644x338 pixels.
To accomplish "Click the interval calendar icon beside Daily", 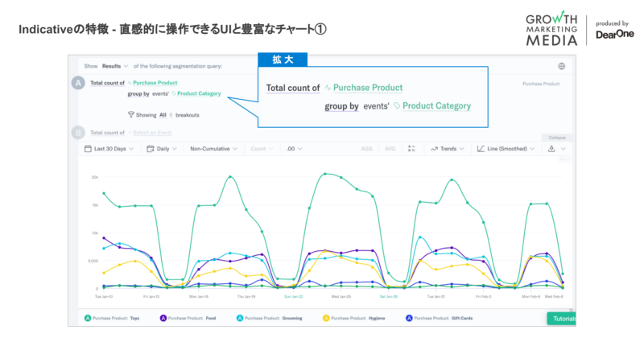I will coord(151,149).
